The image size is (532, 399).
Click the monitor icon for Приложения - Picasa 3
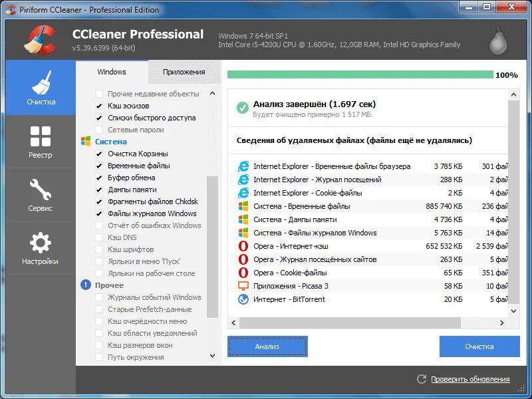[243, 286]
